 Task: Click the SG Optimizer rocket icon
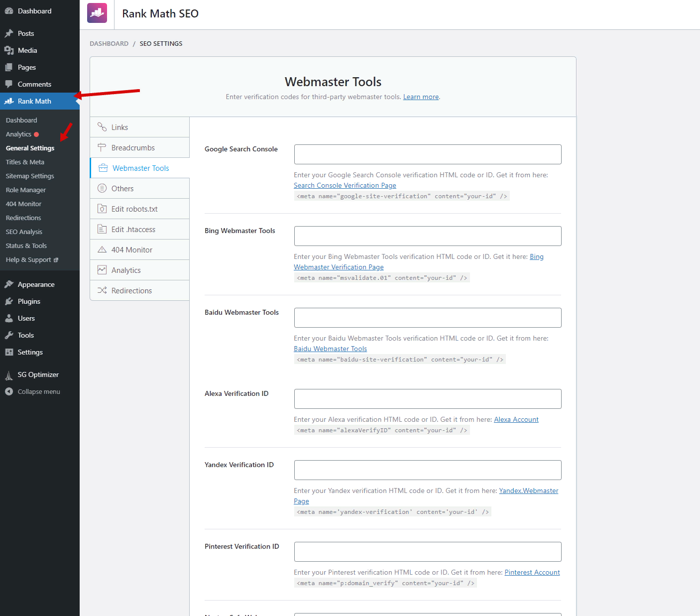pyautogui.click(x=9, y=375)
